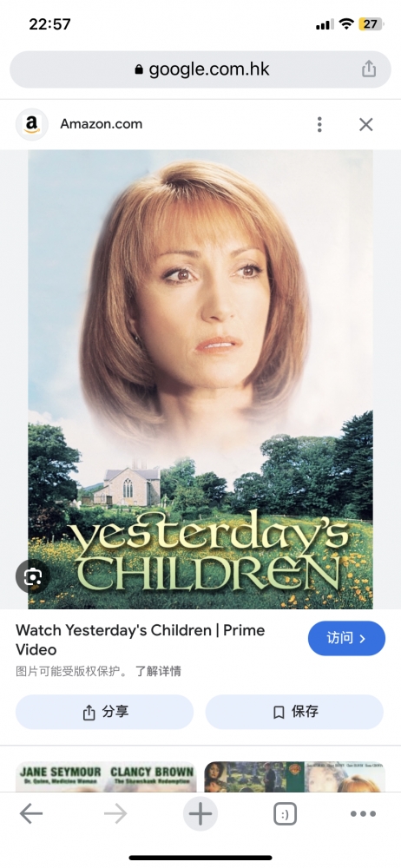
Task: Tap the Amazon.com source name
Action: [102, 124]
